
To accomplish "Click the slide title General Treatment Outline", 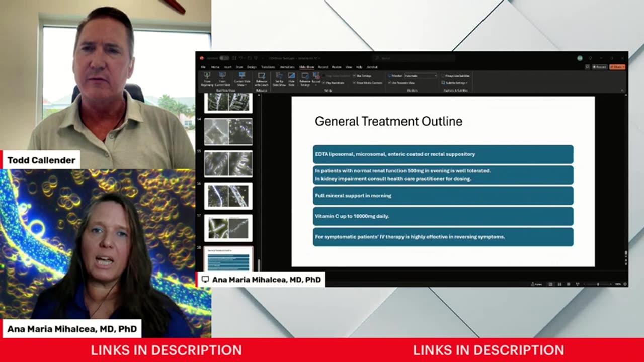I will click(388, 121).
